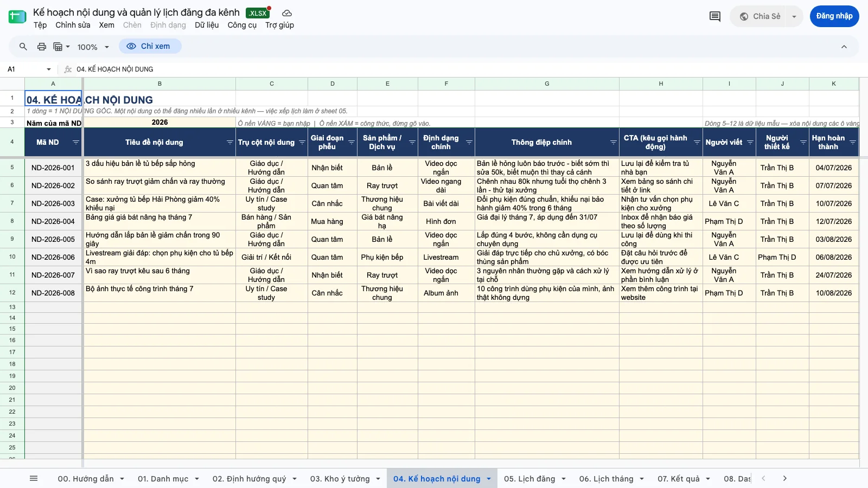Click the formula bar input
Viewport: 868px width, 488px height.
point(467,69)
